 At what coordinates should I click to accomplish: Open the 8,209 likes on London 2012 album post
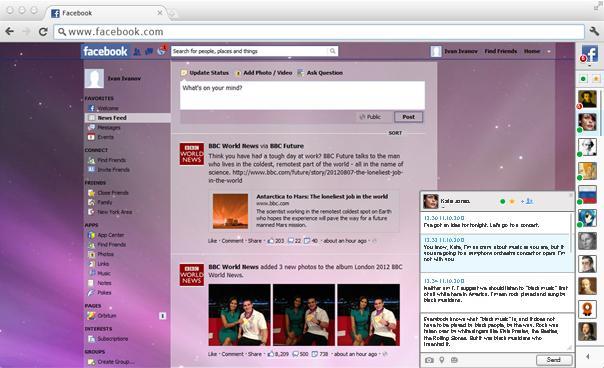(278, 354)
